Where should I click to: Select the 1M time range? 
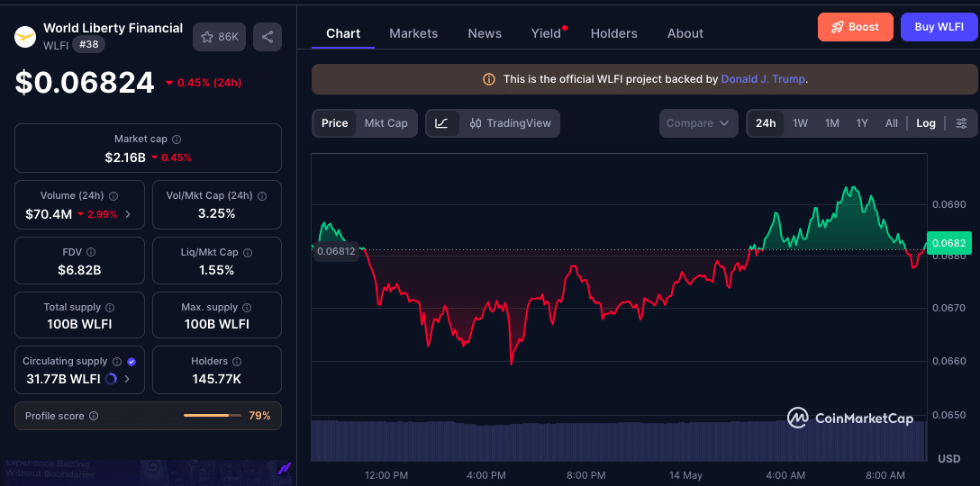point(832,123)
